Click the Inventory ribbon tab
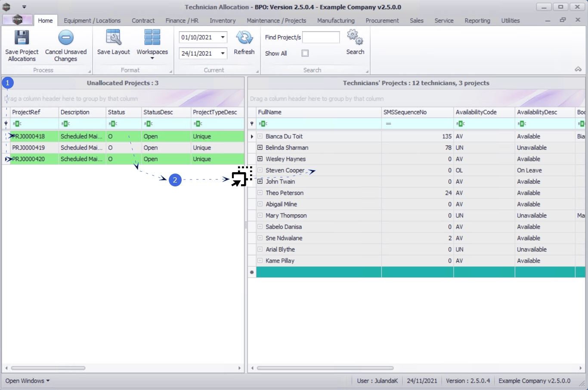This screenshot has width=588, height=390. click(223, 21)
